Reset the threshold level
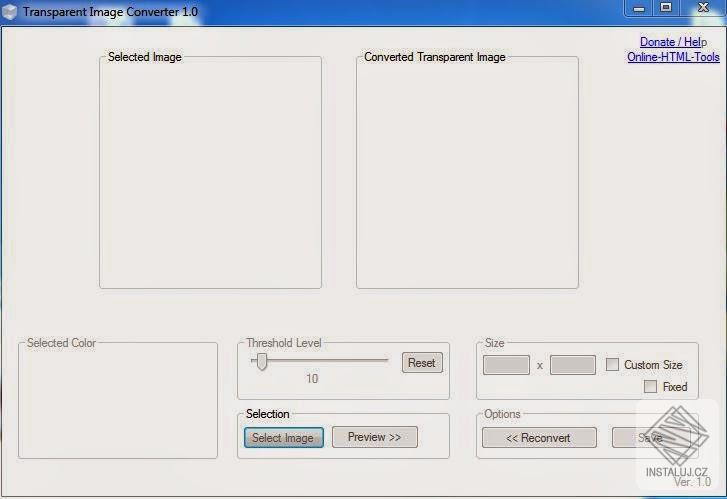 (x=422, y=363)
